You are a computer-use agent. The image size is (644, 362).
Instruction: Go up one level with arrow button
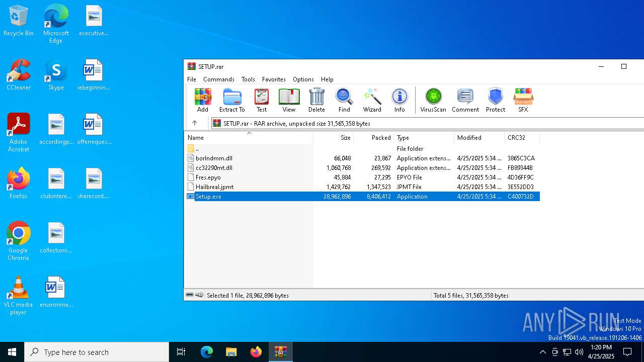(195, 123)
